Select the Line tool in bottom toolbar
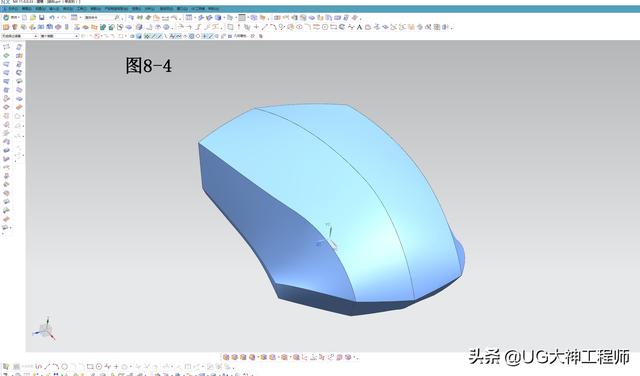This screenshot has width=640, height=376. point(47,367)
